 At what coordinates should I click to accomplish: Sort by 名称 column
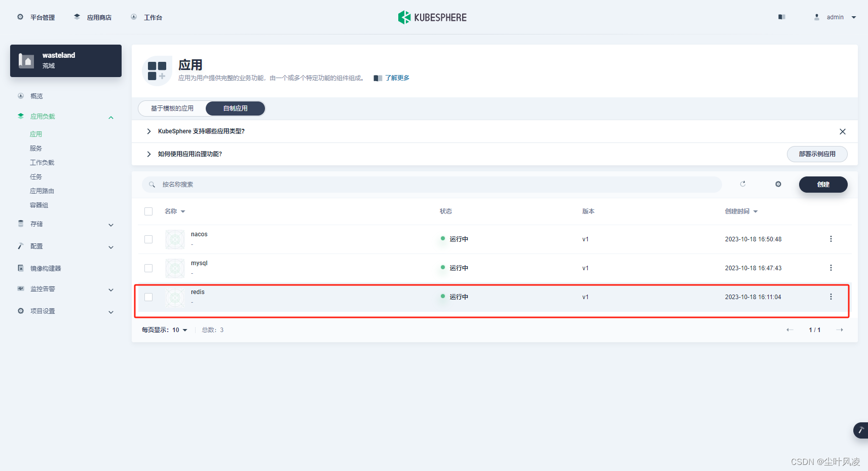click(175, 211)
